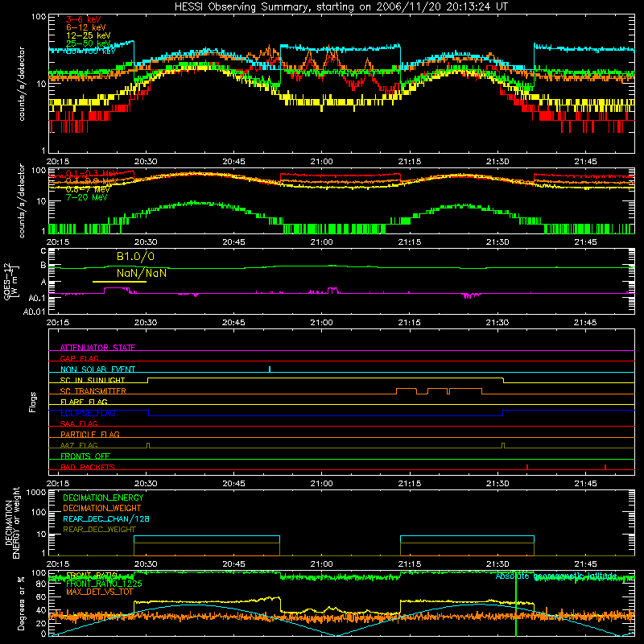
Task: Click the 0.8-7 MeV legend label
Action: (x=88, y=189)
